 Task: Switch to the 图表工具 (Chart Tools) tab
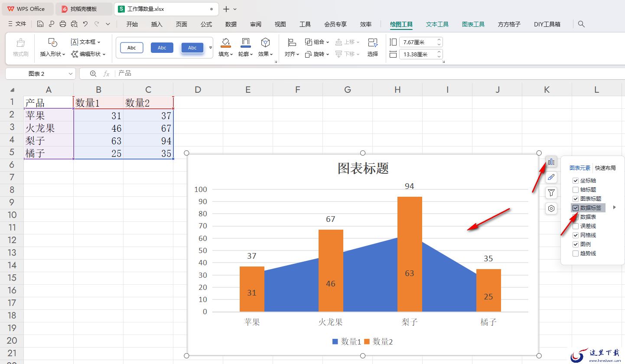point(473,24)
